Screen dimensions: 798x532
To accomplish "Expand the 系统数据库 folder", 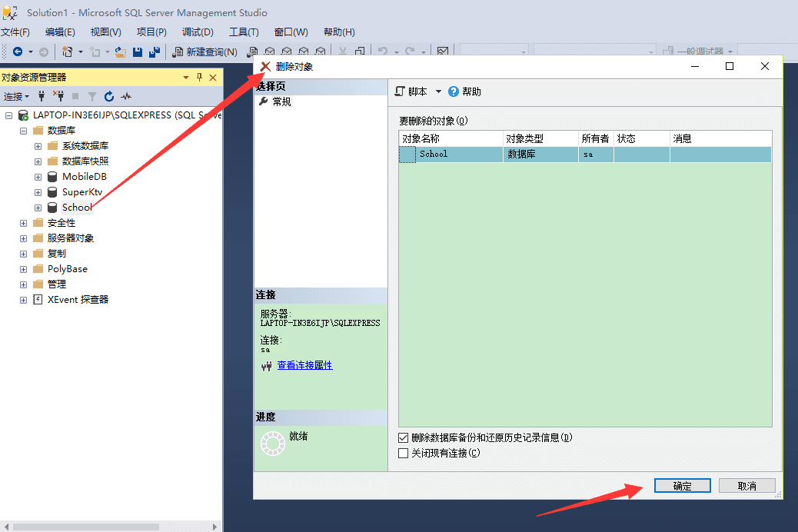I will 38,146.
